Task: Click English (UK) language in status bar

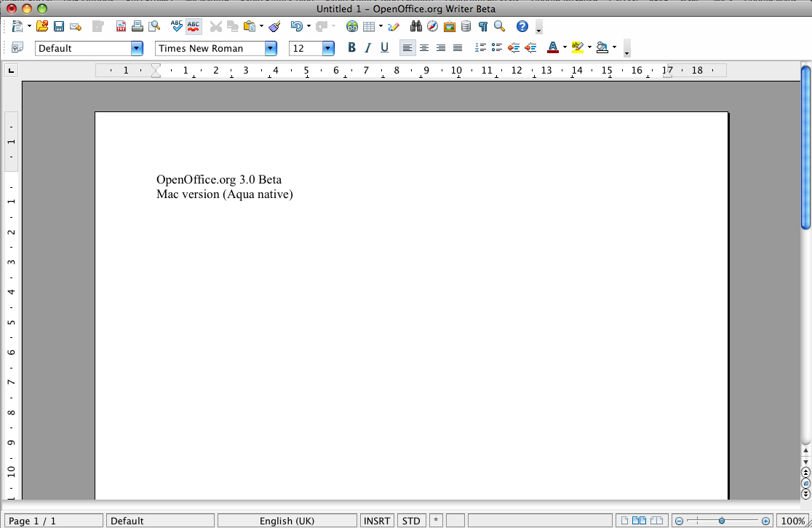Action: pyautogui.click(x=287, y=521)
